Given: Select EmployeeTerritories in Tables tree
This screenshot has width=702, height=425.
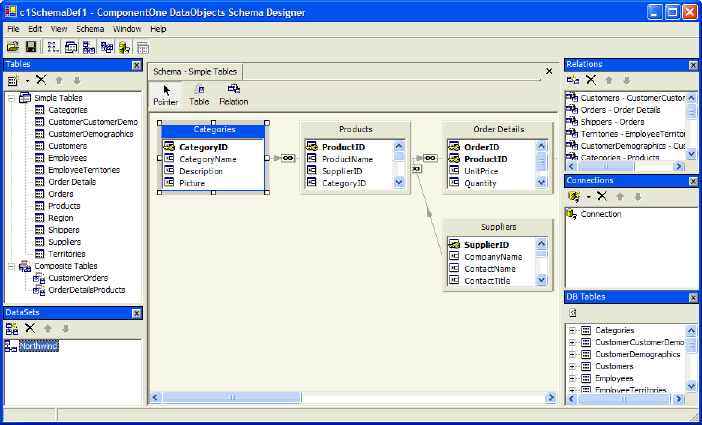Looking at the screenshot, I should (84, 170).
